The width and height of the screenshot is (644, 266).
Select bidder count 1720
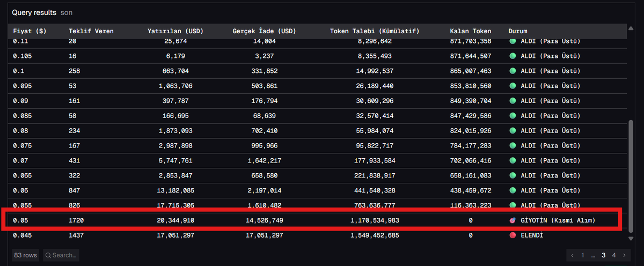point(76,220)
